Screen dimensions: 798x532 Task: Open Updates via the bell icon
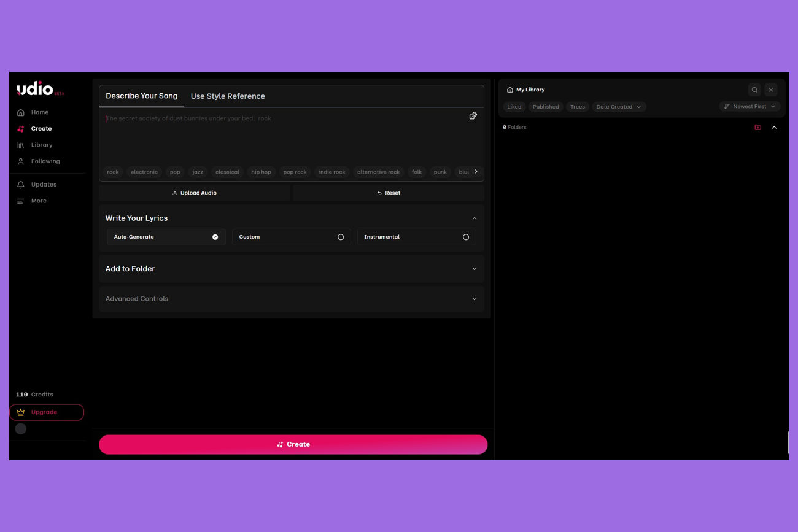click(21, 185)
